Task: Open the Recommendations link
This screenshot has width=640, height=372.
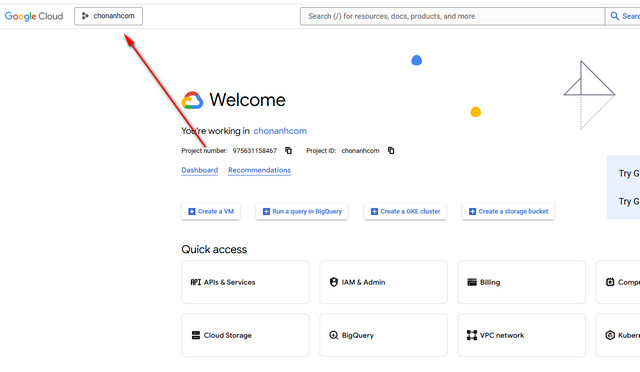Action: coord(260,170)
